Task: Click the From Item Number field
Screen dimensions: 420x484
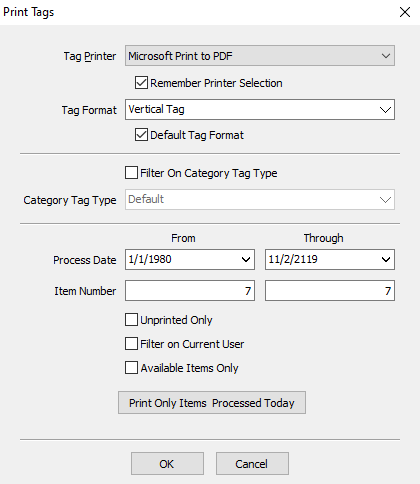Action: click(x=190, y=291)
